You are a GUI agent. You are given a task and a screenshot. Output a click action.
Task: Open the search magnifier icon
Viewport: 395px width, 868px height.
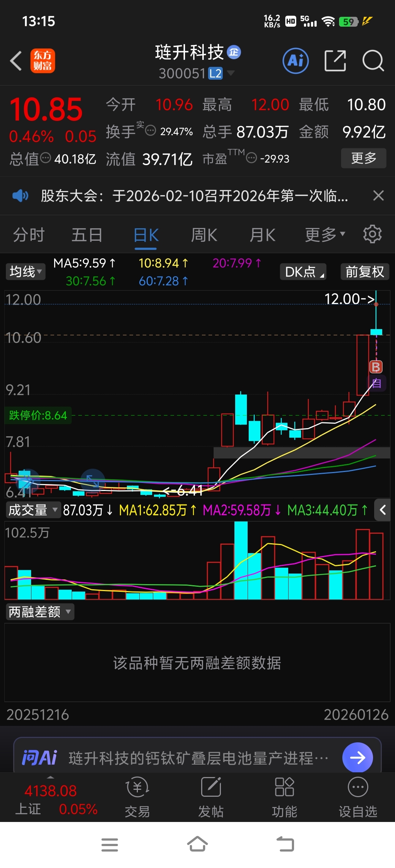[373, 61]
